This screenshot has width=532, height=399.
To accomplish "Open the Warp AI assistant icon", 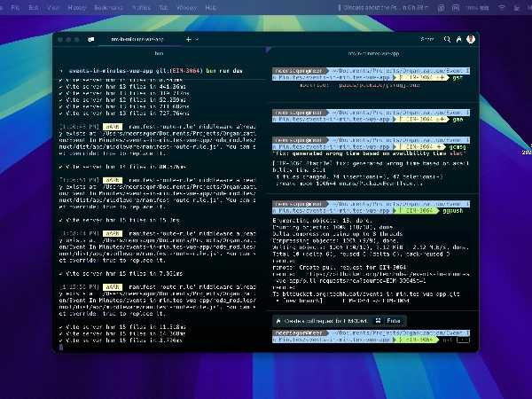I will pyautogui.click(x=458, y=39).
